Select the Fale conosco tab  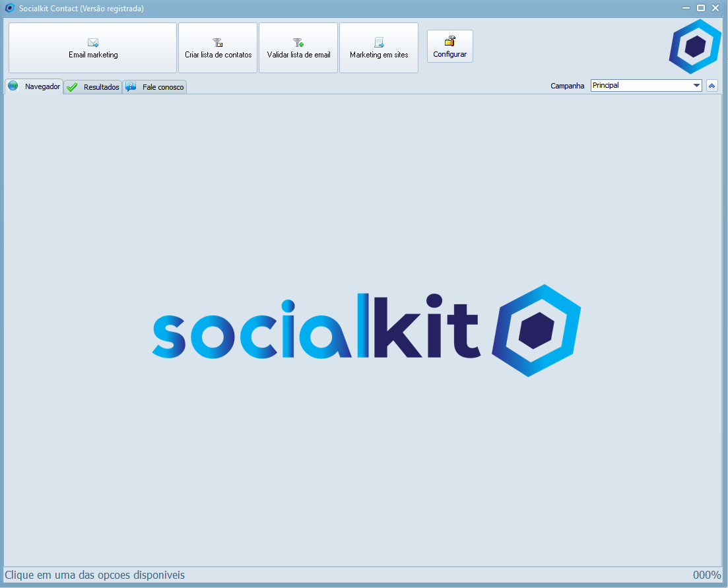click(x=155, y=87)
